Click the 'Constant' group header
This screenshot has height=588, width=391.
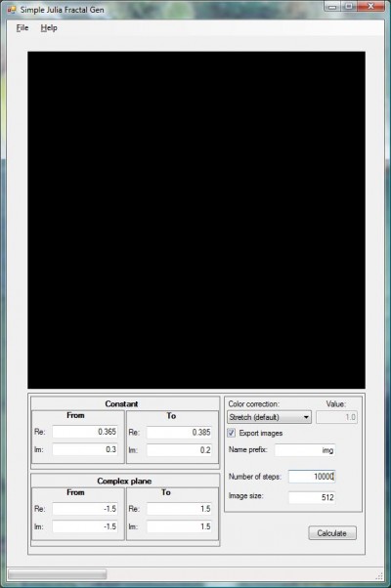coord(121,403)
